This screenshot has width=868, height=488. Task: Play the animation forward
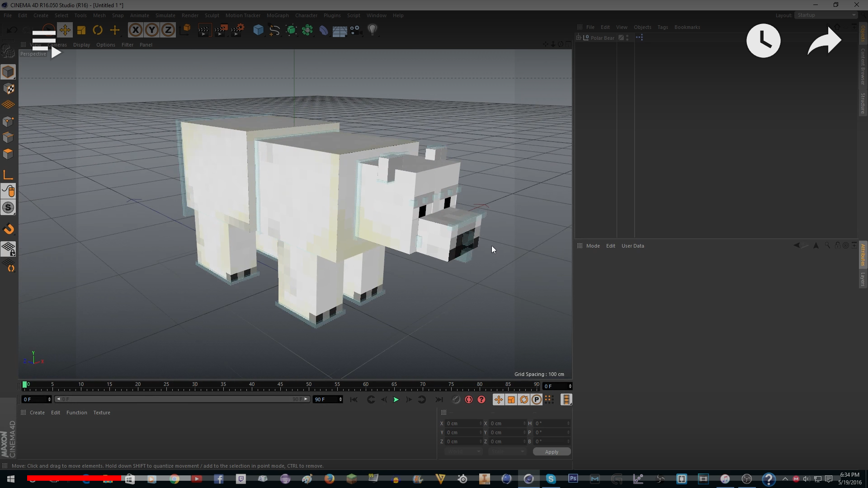pos(396,399)
